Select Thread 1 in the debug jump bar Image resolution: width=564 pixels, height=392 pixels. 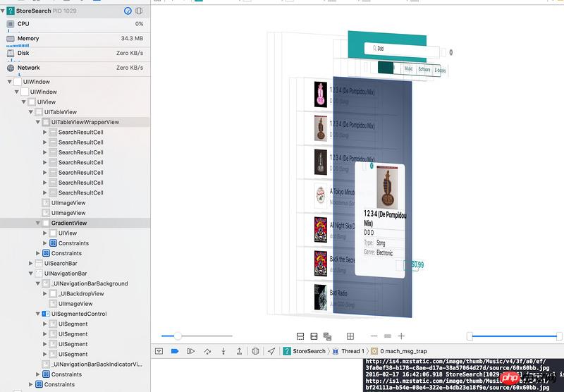(x=348, y=351)
